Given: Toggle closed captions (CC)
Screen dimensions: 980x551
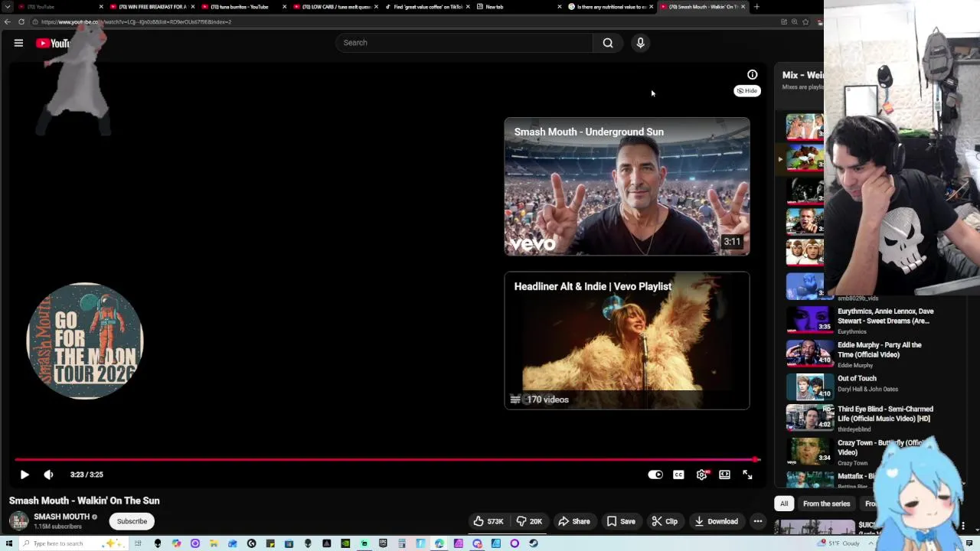Looking at the screenshot, I should tap(678, 474).
